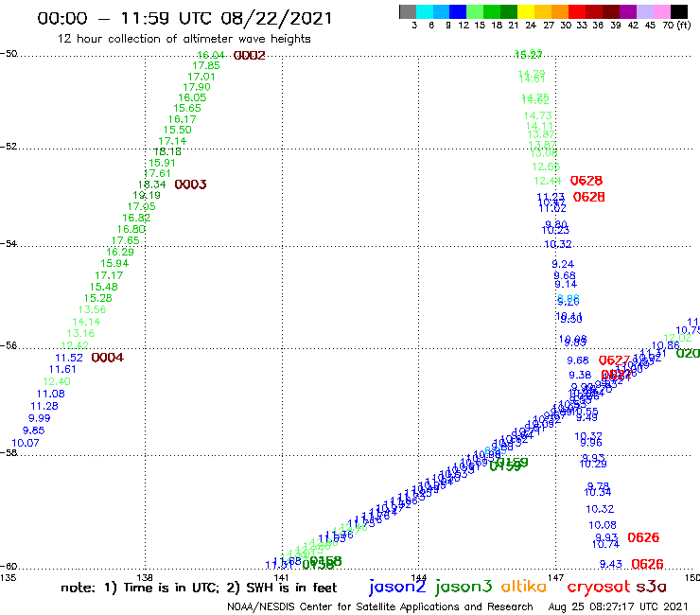Click wave height value 10.07
Screen dimensions: 700x615
click(x=26, y=443)
